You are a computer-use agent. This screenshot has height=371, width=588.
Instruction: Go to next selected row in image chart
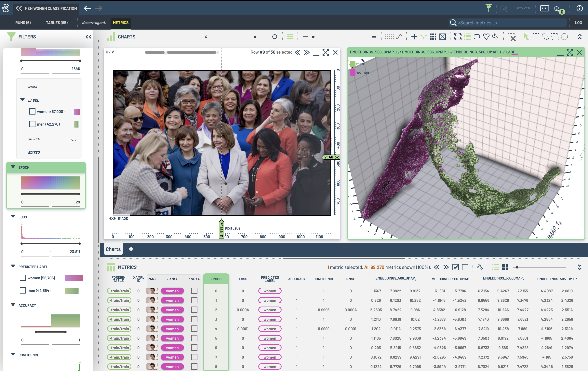[x=307, y=52]
